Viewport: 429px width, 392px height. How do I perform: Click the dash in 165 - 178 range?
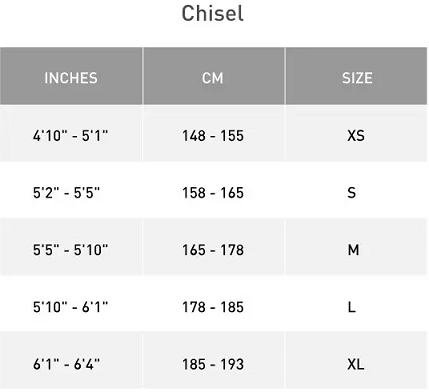(x=213, y=251)
